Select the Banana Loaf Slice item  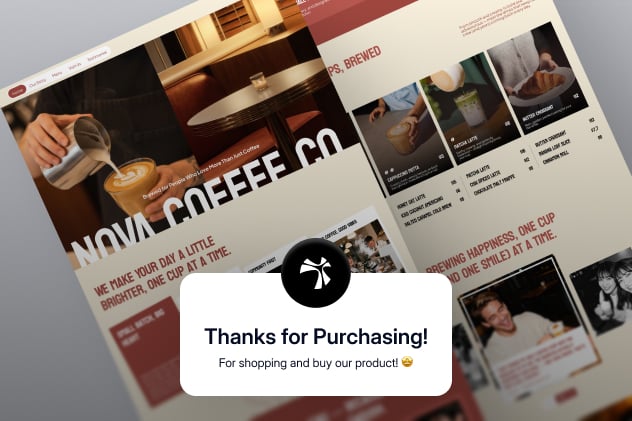(555, 148)
